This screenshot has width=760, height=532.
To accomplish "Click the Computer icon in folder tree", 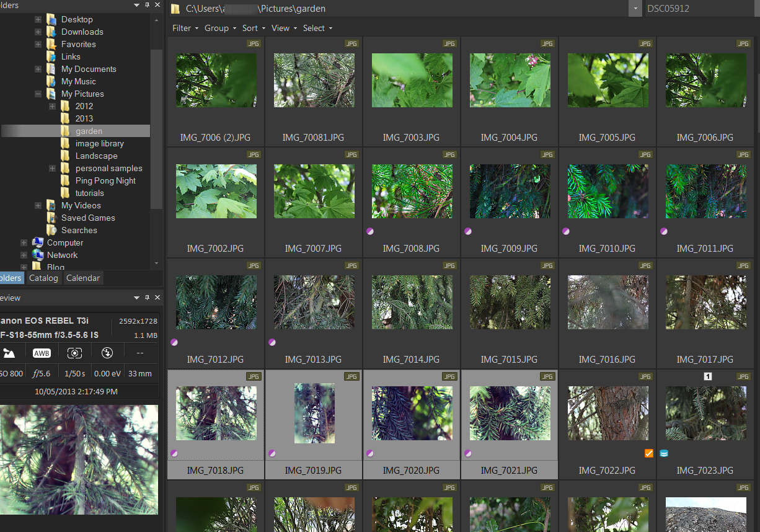I will pos(38,242).
